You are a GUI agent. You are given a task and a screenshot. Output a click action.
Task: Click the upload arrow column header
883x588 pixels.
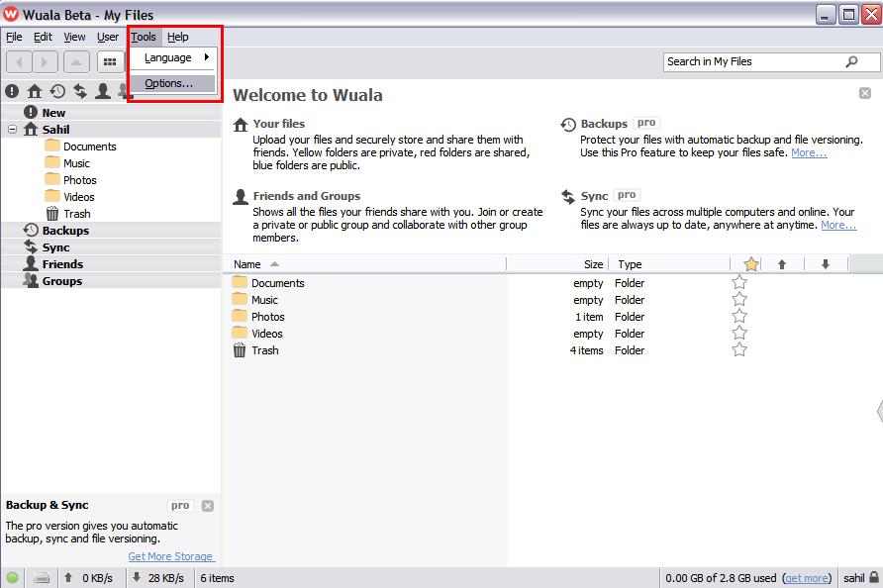click(x=782, y=264)
